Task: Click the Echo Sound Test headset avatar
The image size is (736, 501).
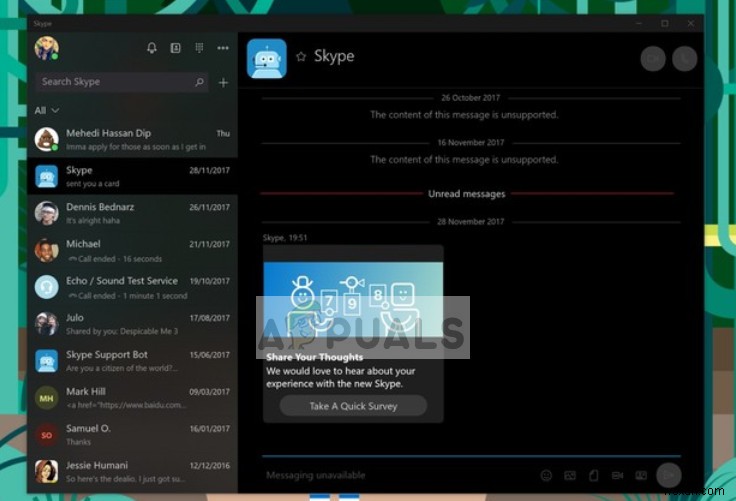Action: [46, 287]
